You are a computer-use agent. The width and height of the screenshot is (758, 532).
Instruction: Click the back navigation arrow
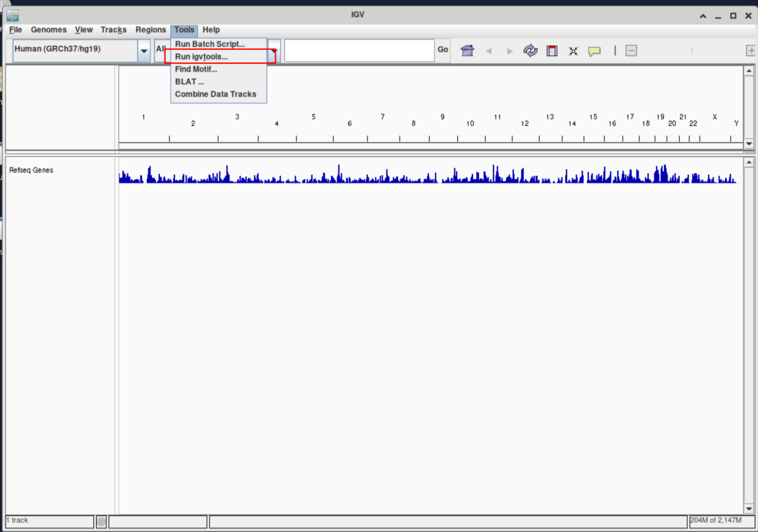tap(489, 51)
